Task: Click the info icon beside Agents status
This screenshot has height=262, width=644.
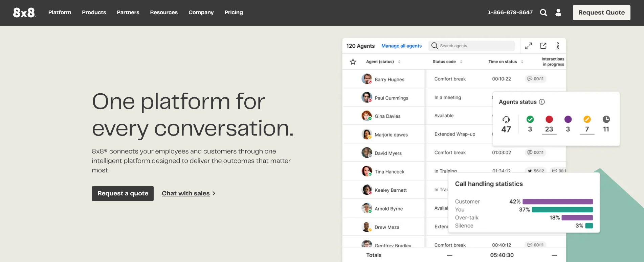Action: (x=542, y=102)
